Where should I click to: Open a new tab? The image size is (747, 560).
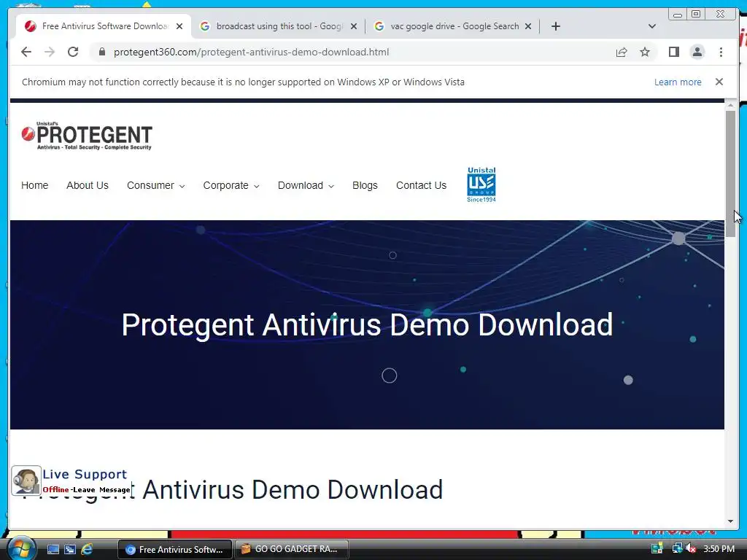click(555, 26)
